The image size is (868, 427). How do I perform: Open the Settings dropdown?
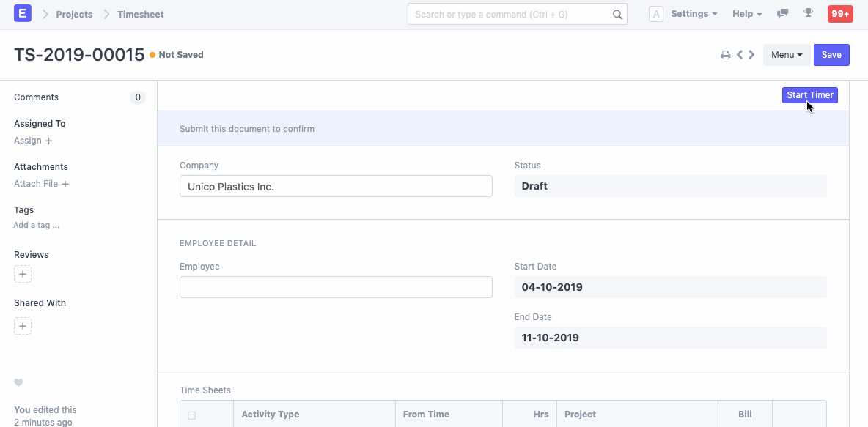click(x=693, y=13)
